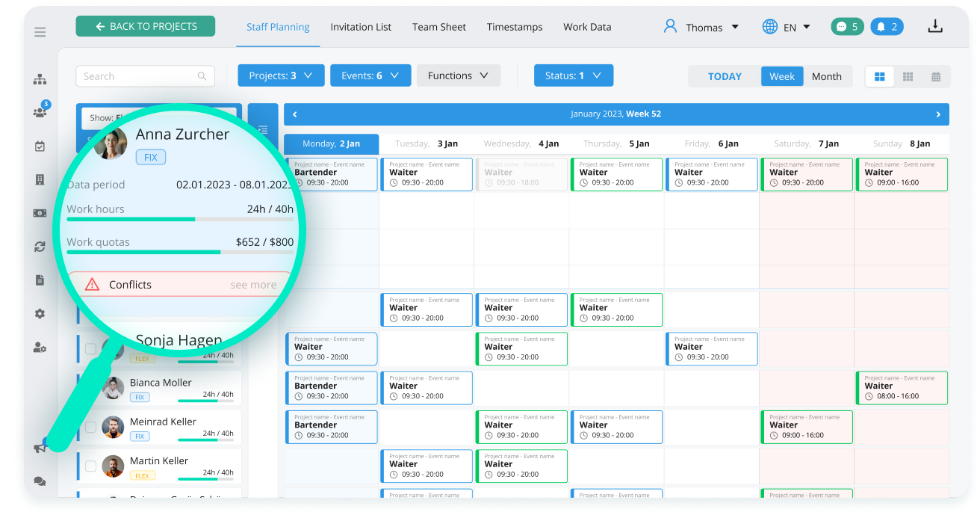Open the Projects: 3 dropdown

click(x=281, y=75)
